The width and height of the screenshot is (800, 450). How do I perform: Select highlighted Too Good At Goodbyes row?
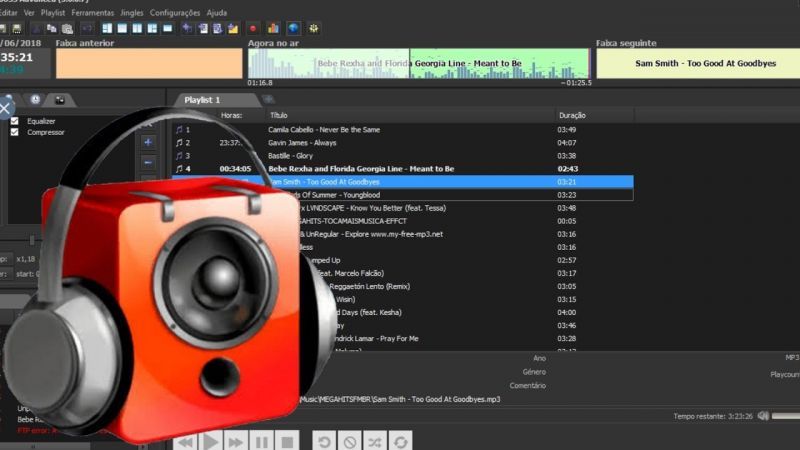(403, 182)
